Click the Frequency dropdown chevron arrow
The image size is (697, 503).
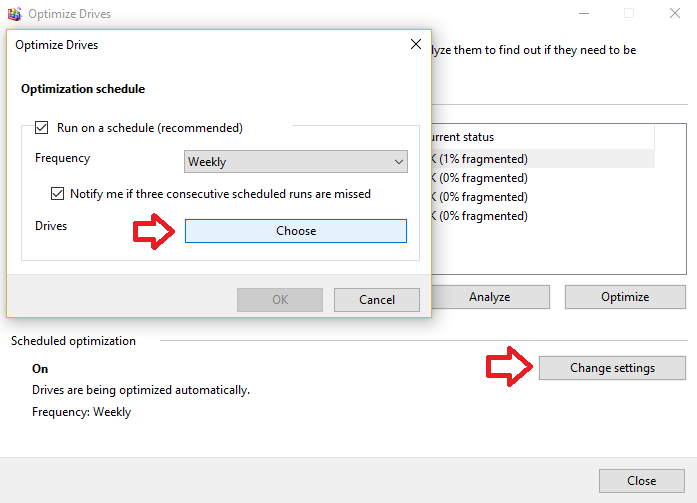399,162
